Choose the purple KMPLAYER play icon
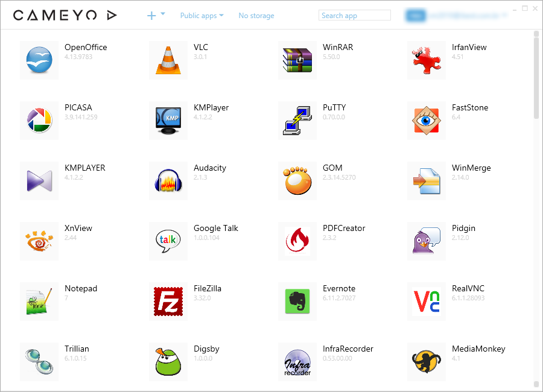Image resolution: width=543 pixels, height=392 pixels. (x=39, y=181)
